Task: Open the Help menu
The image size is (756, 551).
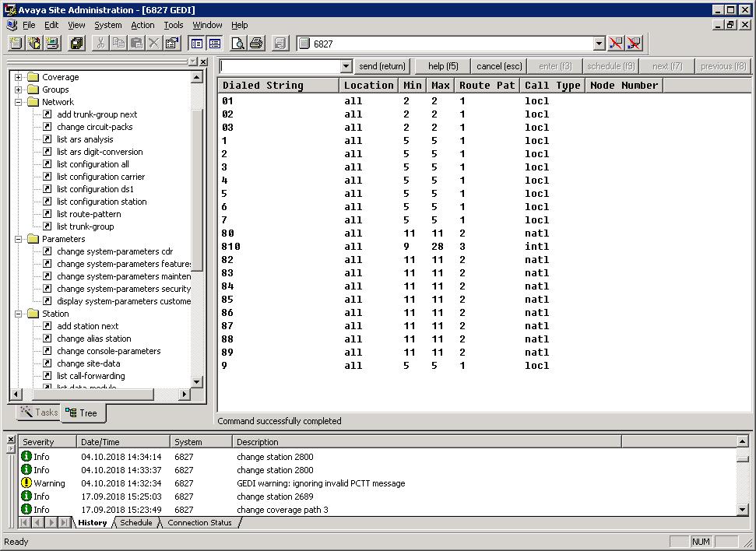Action: pos(239,25)
